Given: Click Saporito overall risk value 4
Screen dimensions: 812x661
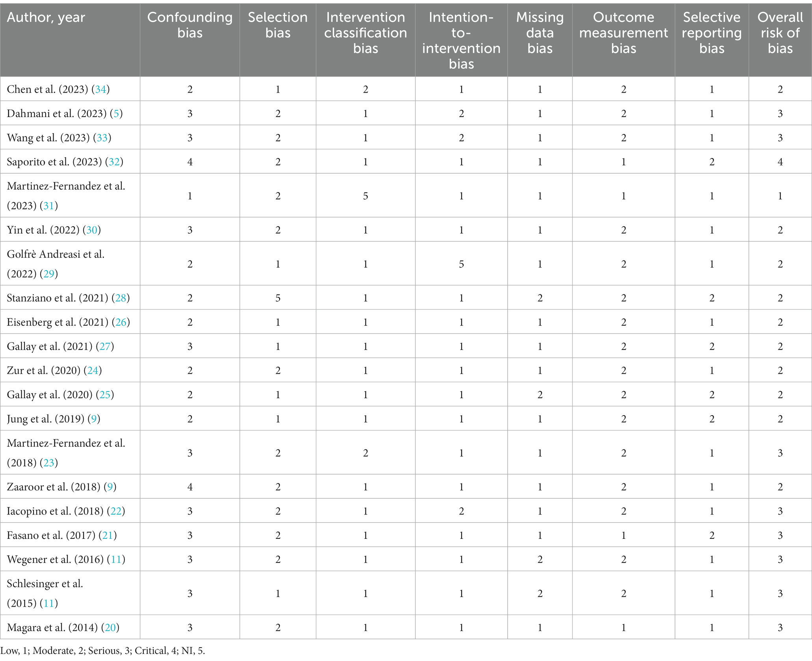Looking at the screenshot, I should tap(780, 162).
